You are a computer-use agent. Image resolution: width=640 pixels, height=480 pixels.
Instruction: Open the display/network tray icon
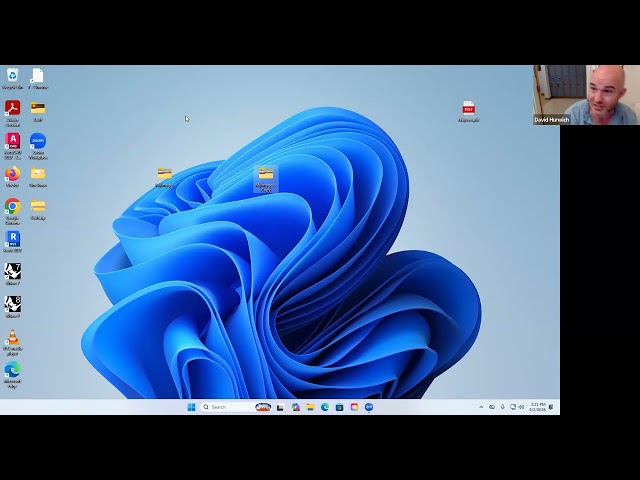point(513,407)
